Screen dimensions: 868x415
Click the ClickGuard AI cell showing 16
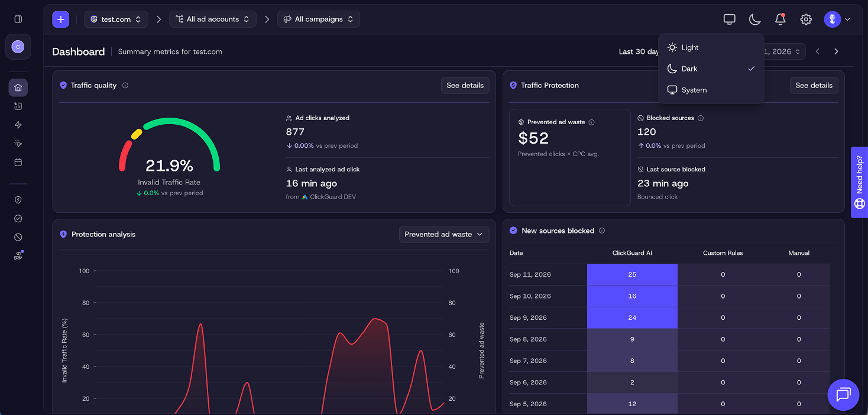(632, 296)
